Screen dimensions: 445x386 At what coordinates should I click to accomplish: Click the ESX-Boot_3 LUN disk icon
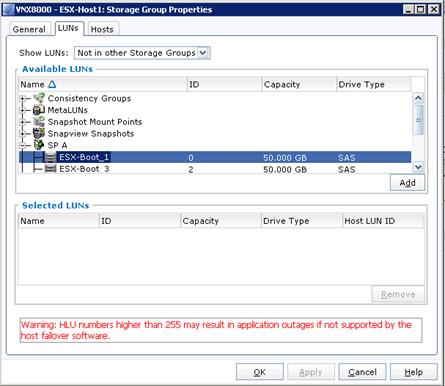click(50, 169)
